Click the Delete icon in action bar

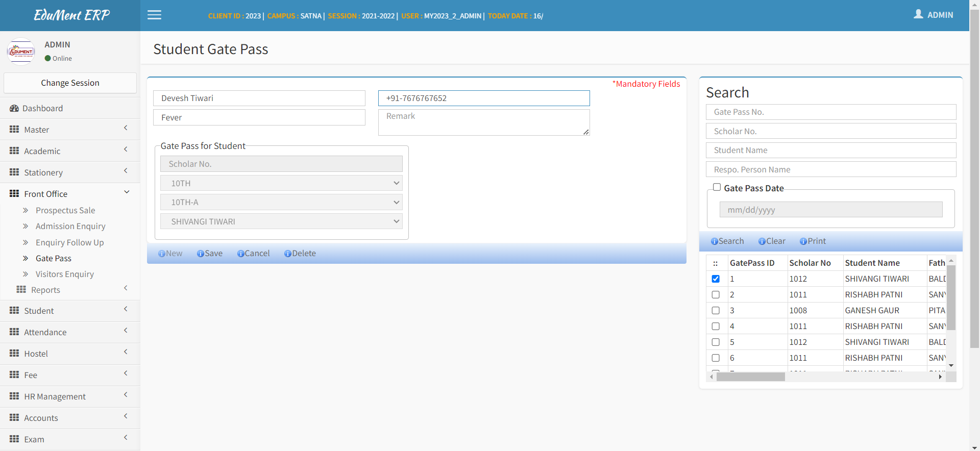pyautogui.click(x=287, y=254)
